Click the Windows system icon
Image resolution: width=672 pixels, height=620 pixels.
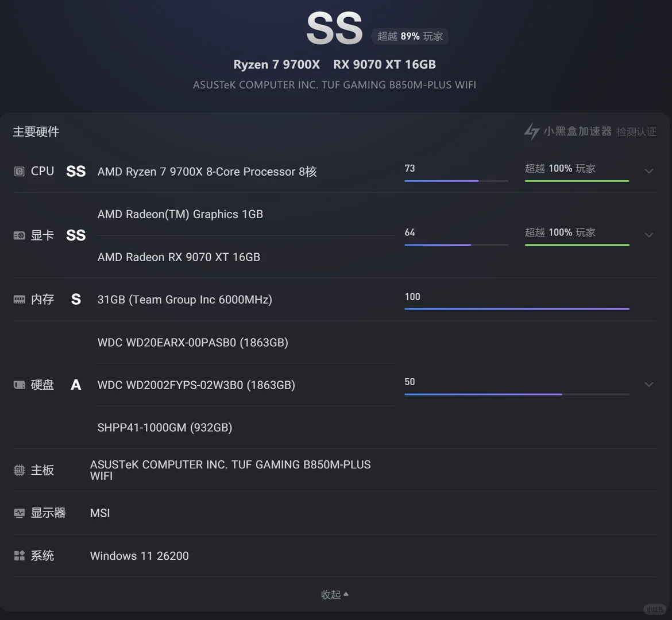19,556
